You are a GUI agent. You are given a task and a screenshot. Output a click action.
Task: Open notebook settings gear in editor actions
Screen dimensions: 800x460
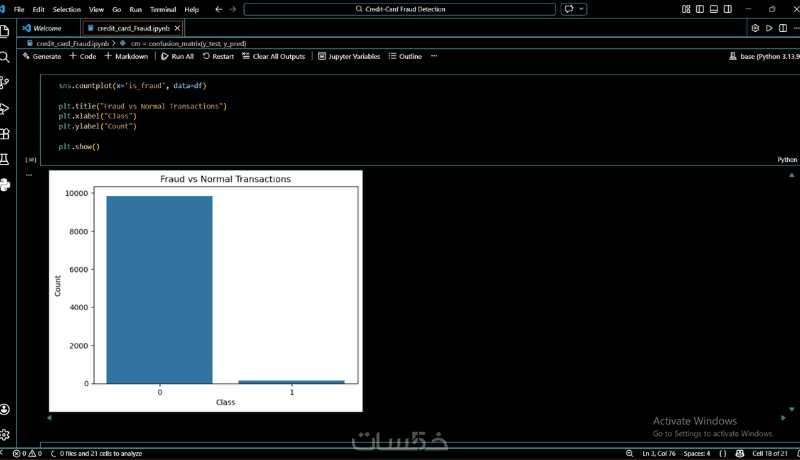[x=755, y=28]
